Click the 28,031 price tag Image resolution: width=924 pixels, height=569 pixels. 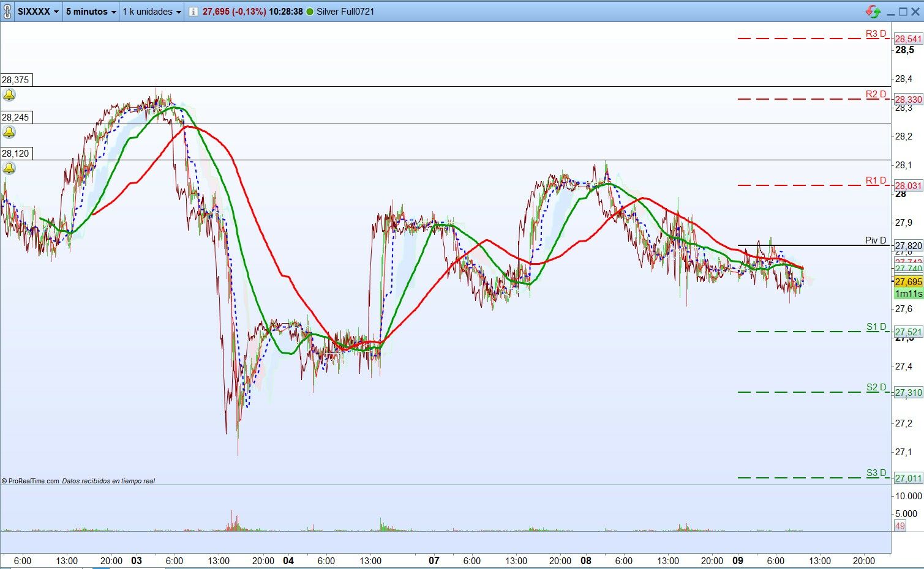point(908,186)
